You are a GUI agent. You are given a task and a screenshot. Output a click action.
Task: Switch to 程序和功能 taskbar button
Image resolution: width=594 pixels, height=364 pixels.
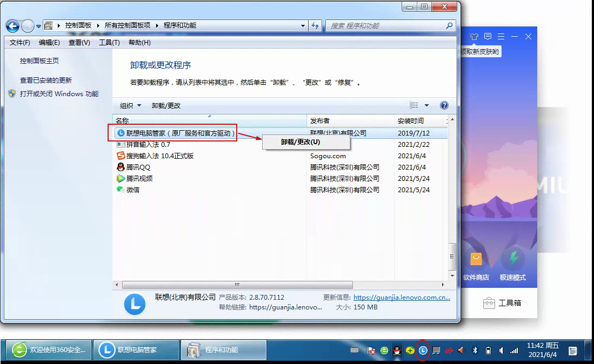click(224, 350)
